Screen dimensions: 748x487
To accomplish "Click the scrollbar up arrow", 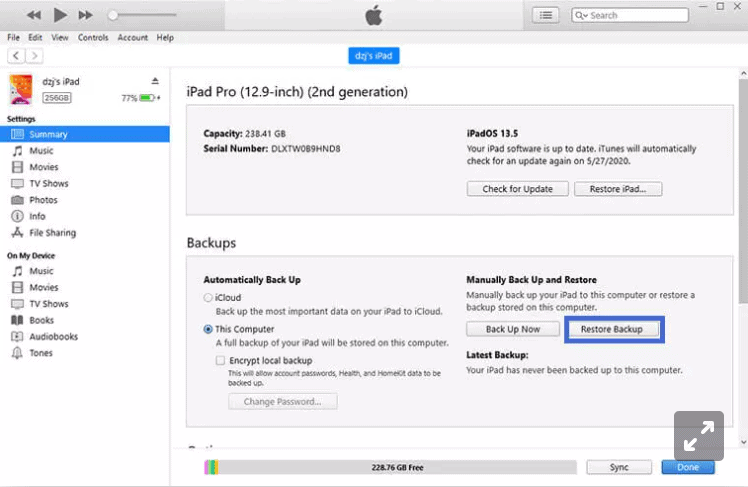I will (x=743, y=73).
